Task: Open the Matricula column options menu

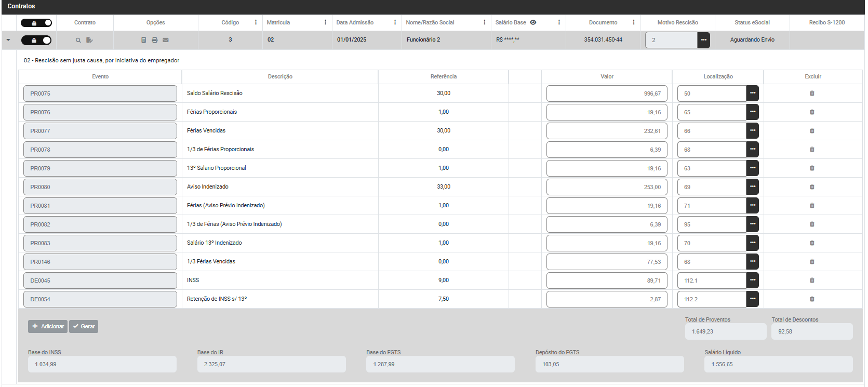Action: [x=325, y=22]
